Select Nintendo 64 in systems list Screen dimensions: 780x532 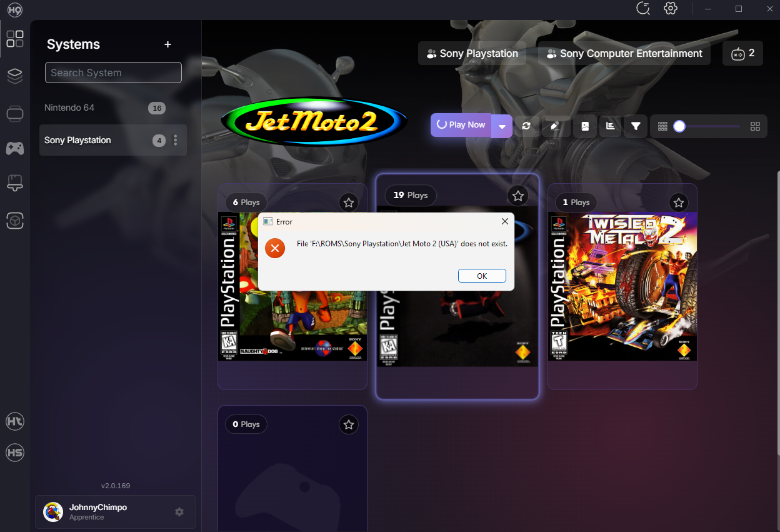tap(70, 108)
